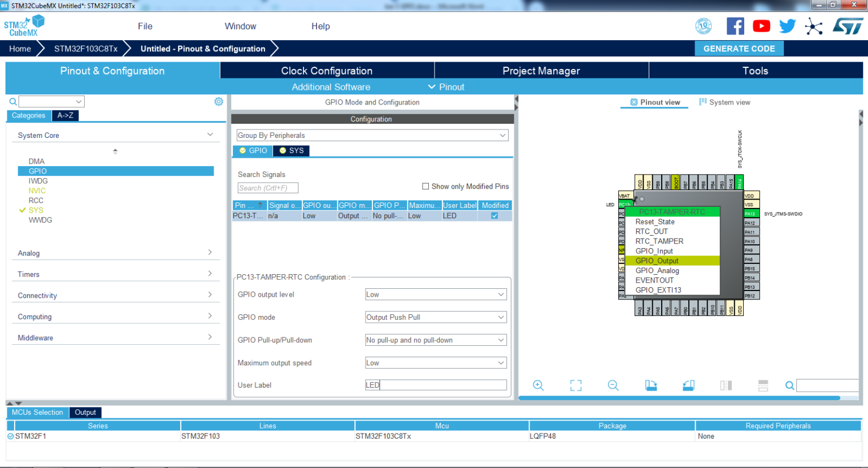The height and width of the screenshot is (468, 868).
Task: Select GPIO_Input in the pin context menu
Action: point(654,251)
